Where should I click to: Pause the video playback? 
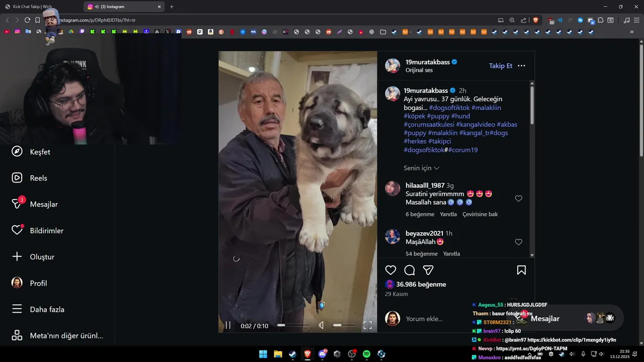coord(228,325)
